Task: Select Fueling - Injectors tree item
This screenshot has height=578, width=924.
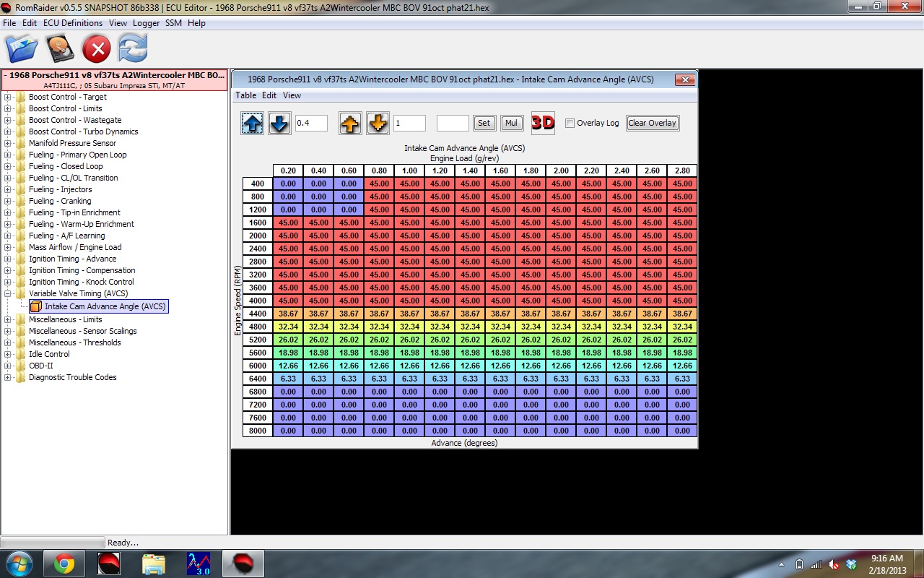Action: point(60,189)
